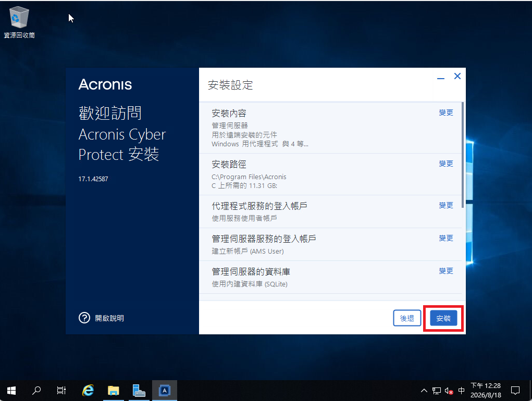Click the version number 17.1.42587
Screen dimensions: 532x401
pos(93,179)
